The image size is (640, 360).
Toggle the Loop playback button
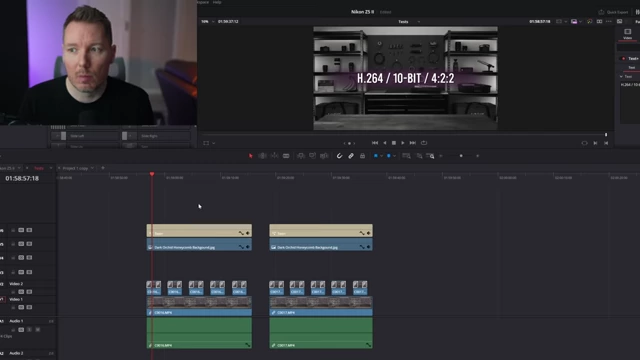click(424, 143)
